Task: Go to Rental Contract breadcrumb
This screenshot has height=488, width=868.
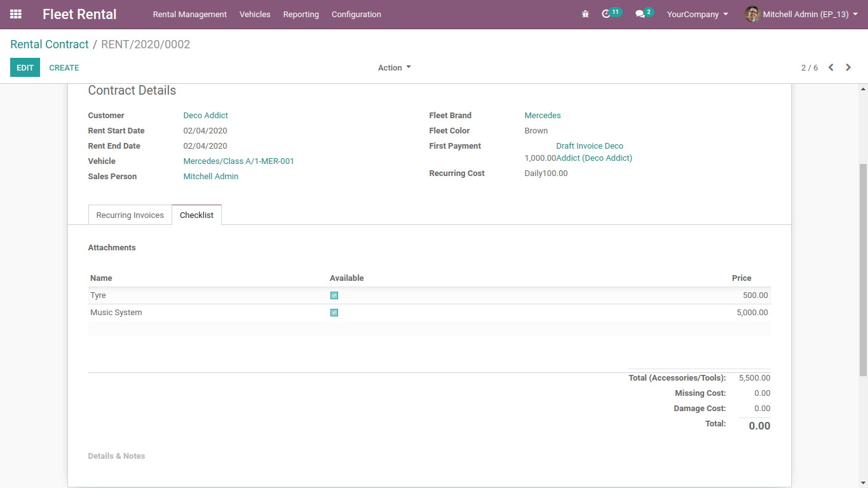Action: point(50,44)
